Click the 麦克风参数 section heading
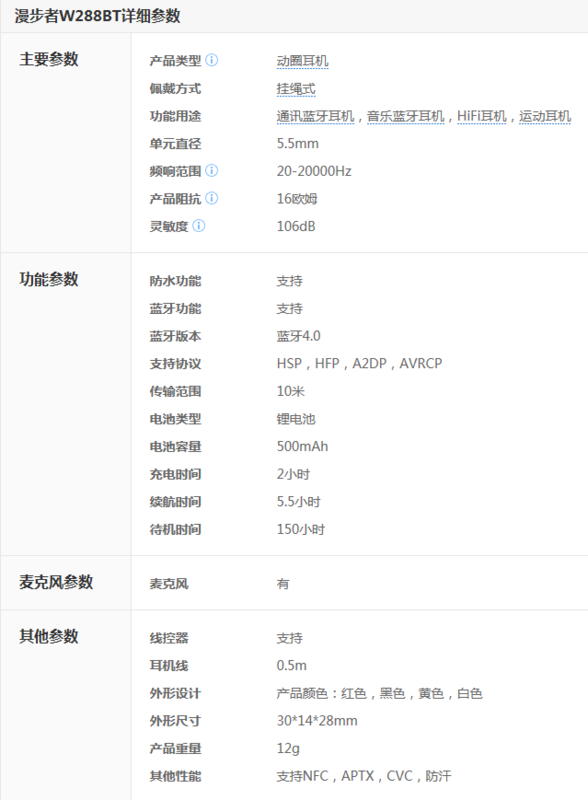 [56, 582]
